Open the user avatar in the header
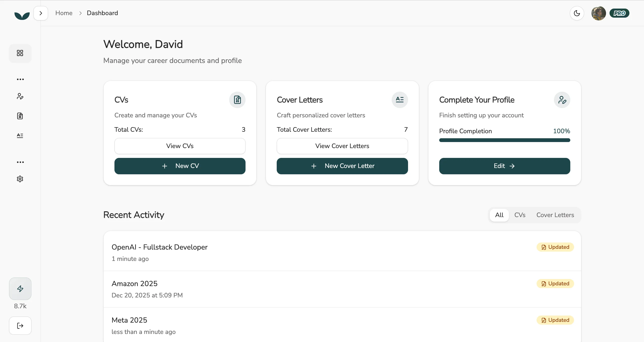 (598, 13)
